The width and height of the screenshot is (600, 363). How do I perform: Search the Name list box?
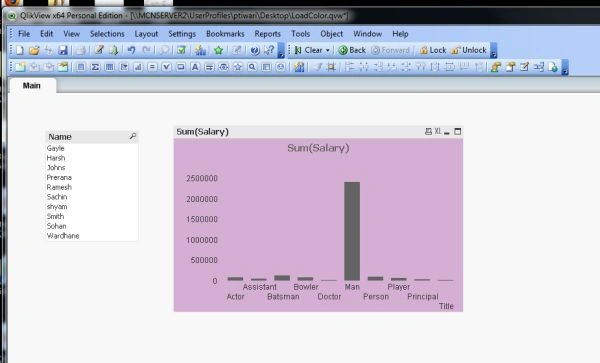coord(133,136)
